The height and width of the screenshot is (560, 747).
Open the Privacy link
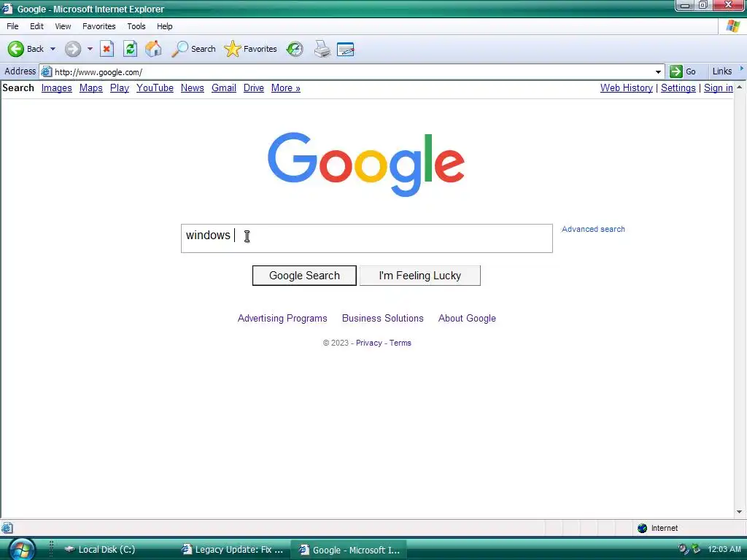(368, 343)
